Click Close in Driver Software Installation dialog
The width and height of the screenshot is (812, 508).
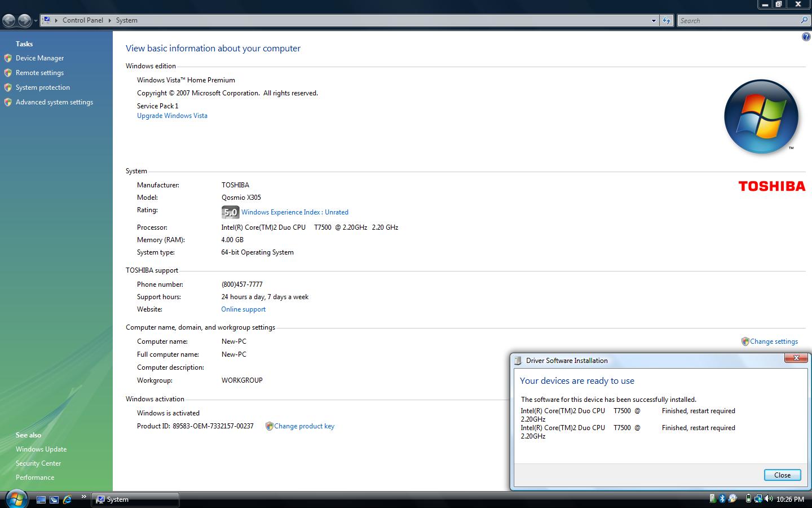[782, 475]
